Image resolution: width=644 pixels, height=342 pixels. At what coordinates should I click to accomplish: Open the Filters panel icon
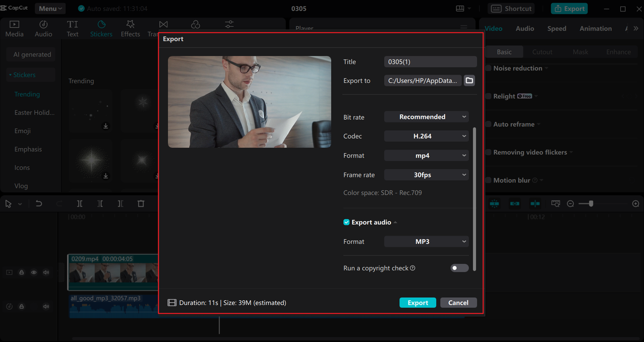pyautogui.click(x=196, y=25)
